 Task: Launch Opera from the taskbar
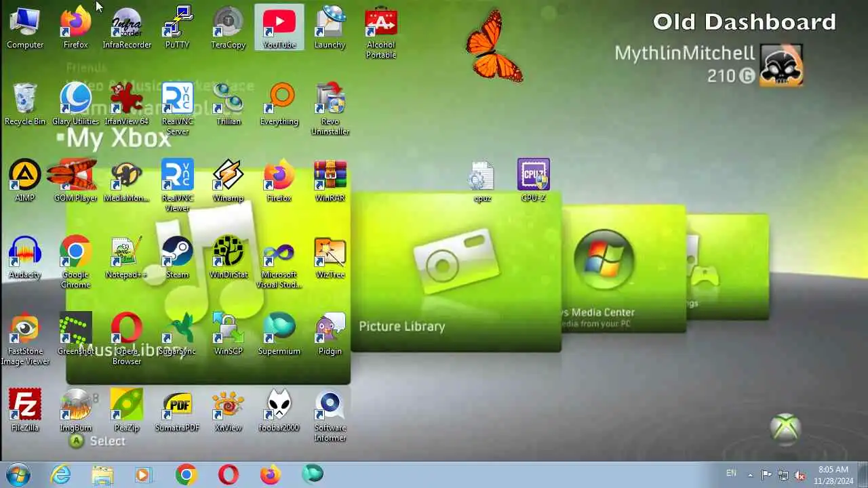tap(229, 474)
